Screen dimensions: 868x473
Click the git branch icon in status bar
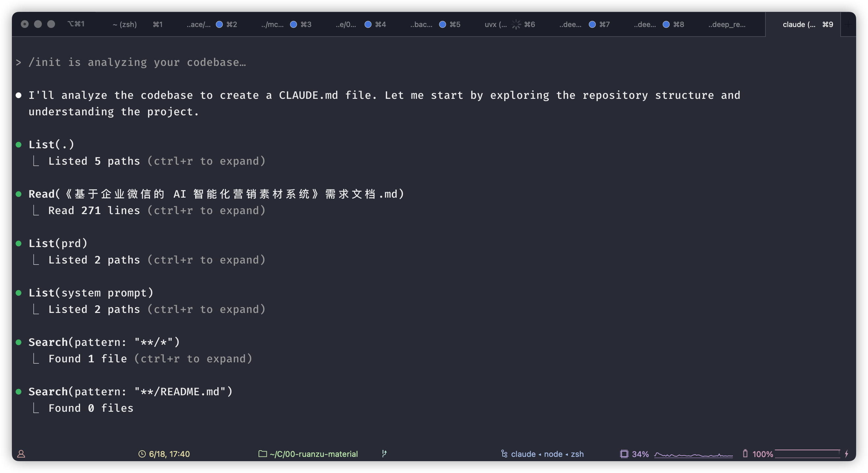pos(384,454)
